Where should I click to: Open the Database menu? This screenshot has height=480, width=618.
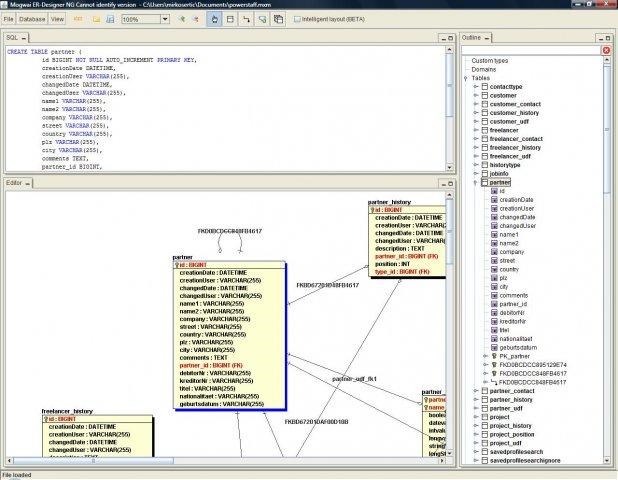[32, 19]
